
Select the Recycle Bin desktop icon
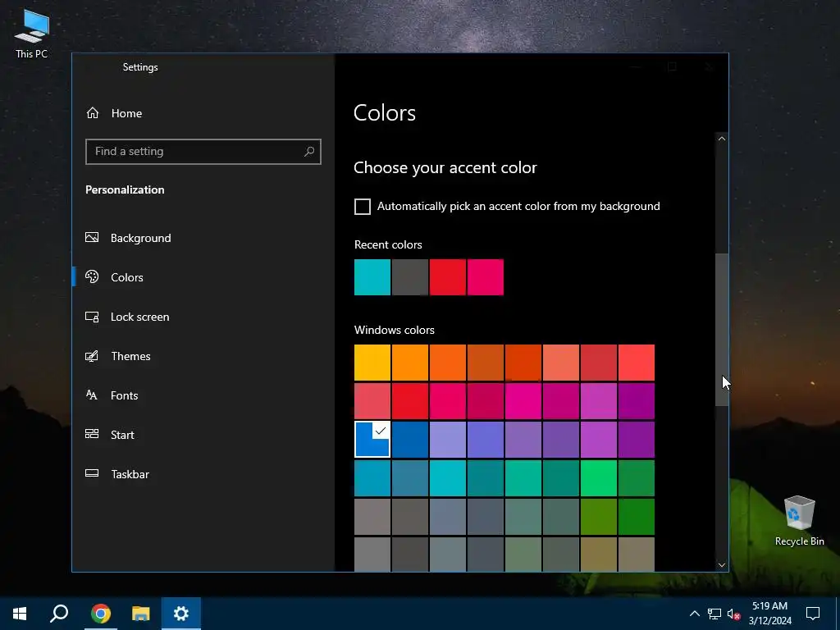[799, 521]
